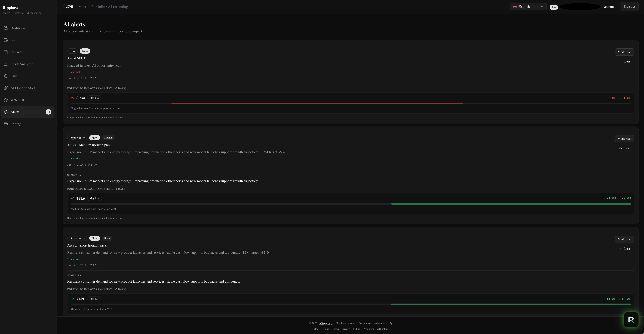Click the New tag on Avoid SPCX alert
Image resolution: width=644 pixels, height=334 pixels.
click(x=85, y=51)
